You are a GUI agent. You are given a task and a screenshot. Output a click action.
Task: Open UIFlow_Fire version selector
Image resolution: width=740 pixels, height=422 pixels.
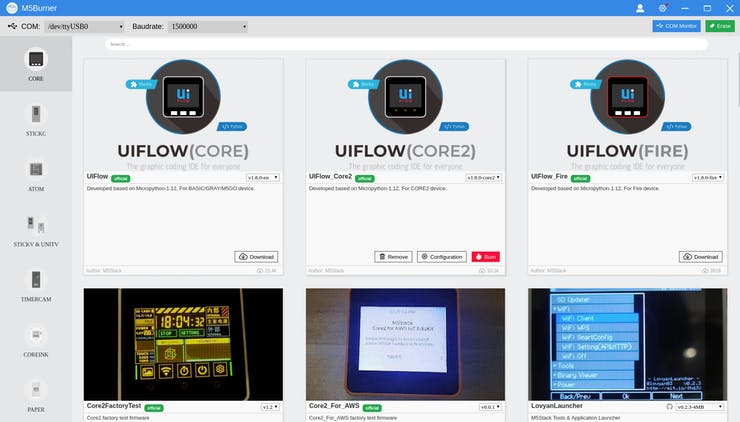[707, 177]
